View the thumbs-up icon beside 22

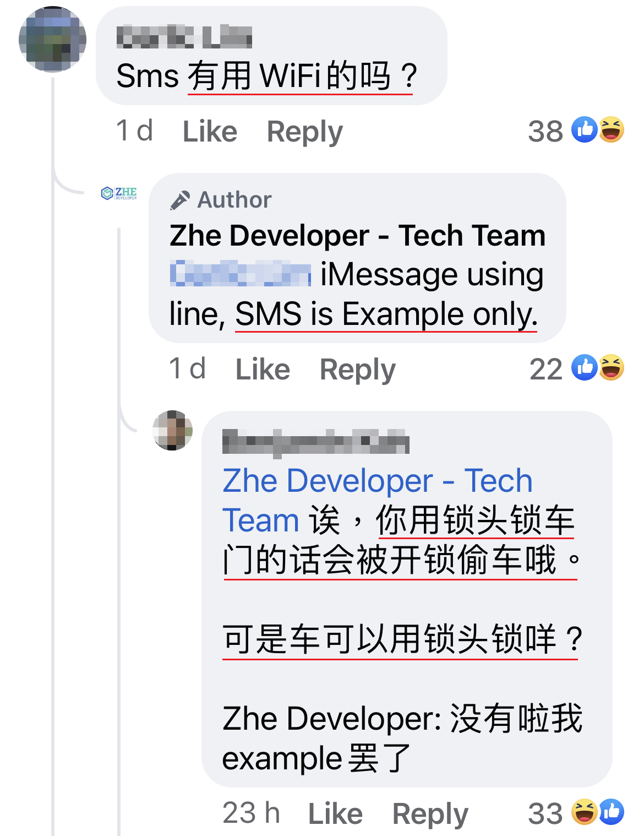pos(585,367)
